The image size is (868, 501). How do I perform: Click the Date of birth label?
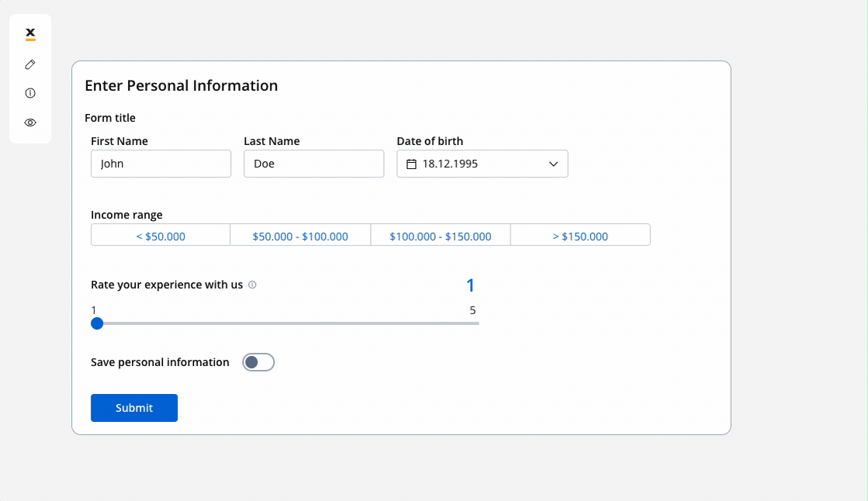430,141
